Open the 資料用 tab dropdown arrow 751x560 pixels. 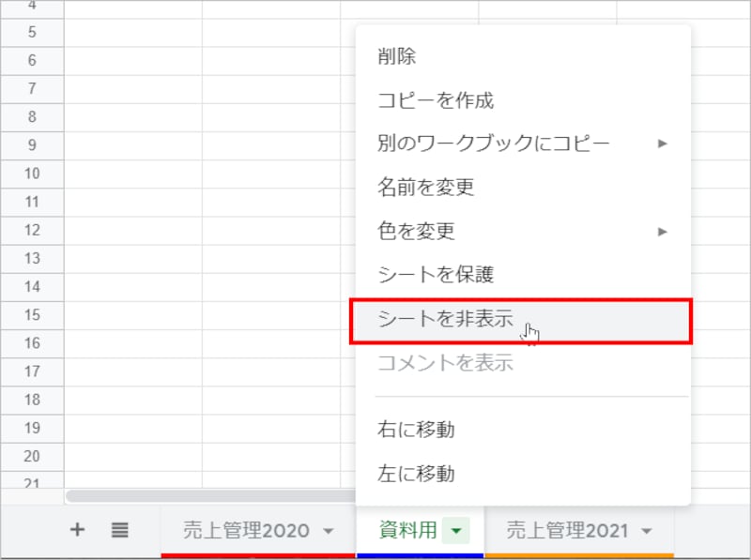tap(456, 530)
